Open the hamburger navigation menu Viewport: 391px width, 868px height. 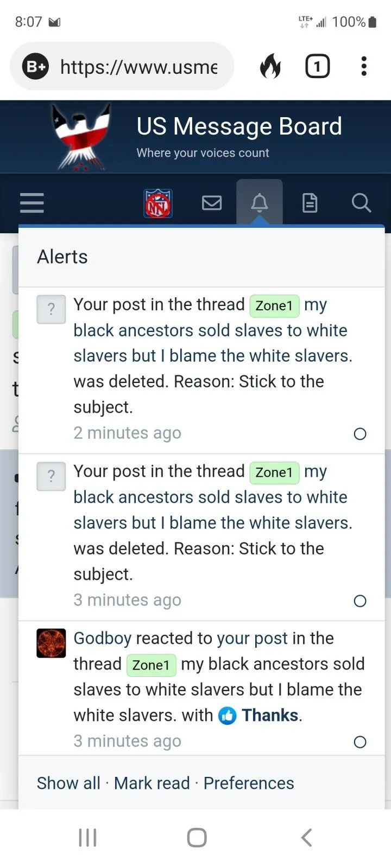coord(32,203)
